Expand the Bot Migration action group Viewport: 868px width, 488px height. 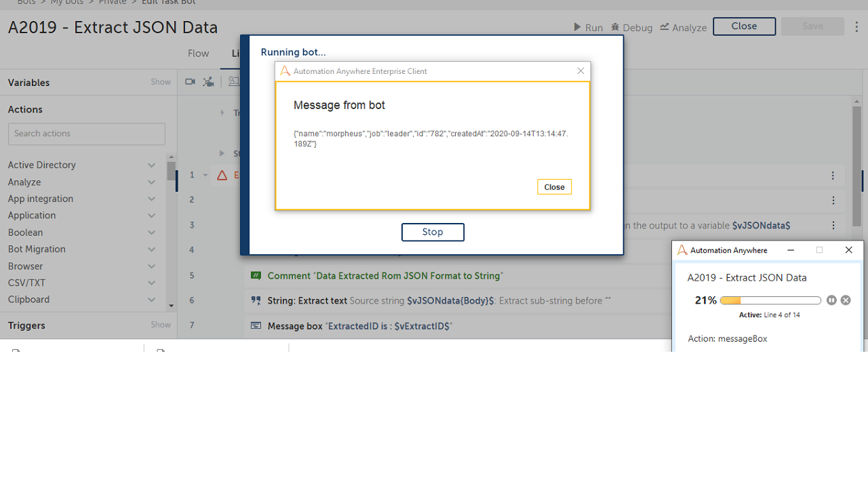point(152,249)
